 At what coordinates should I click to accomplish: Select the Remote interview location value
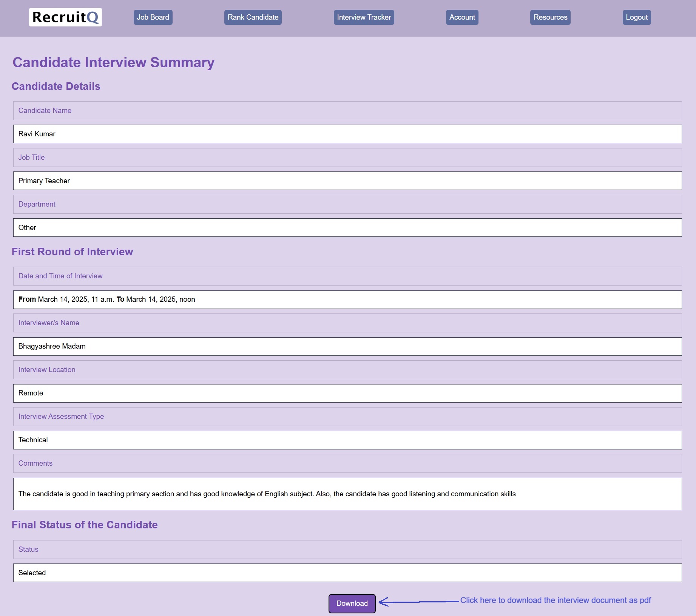[x=347, y=393]
